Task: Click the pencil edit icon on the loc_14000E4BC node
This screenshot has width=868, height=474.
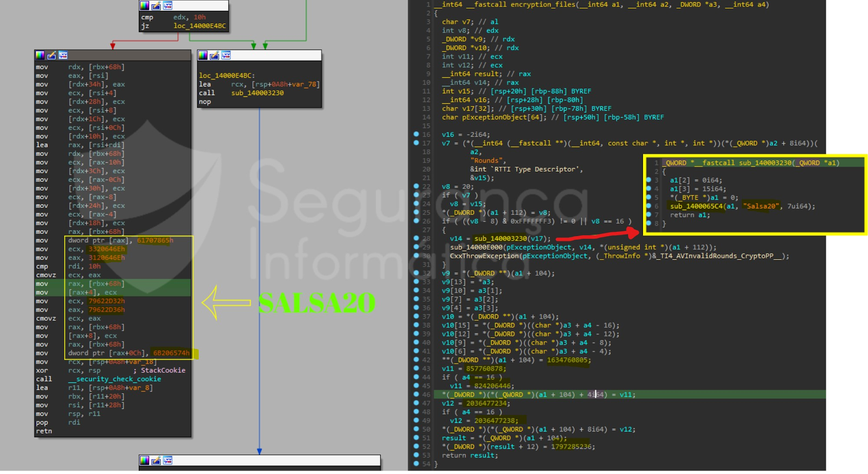Action: click(x=214, y=55)
